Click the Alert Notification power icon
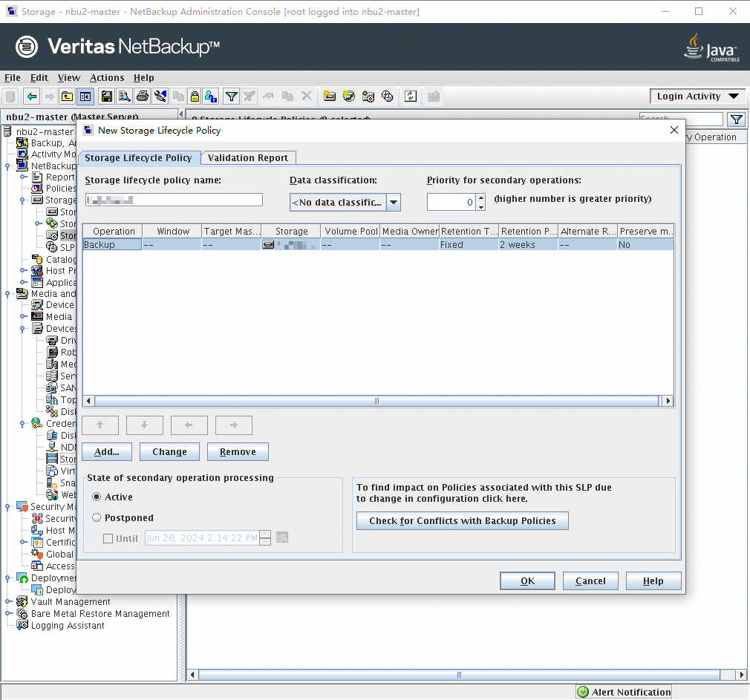Screen dimensions: 750x700 [x=583, y=692]
